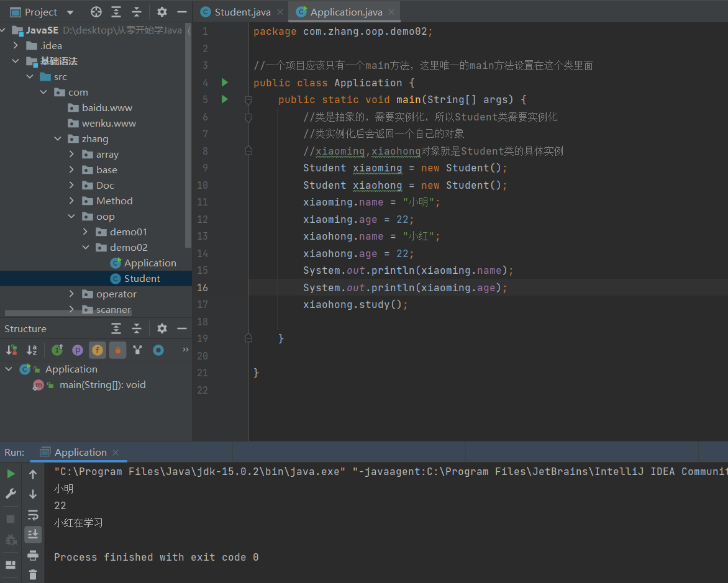Expand all in Project panel toolbar

pyautogui.click(x=116, y=12)
